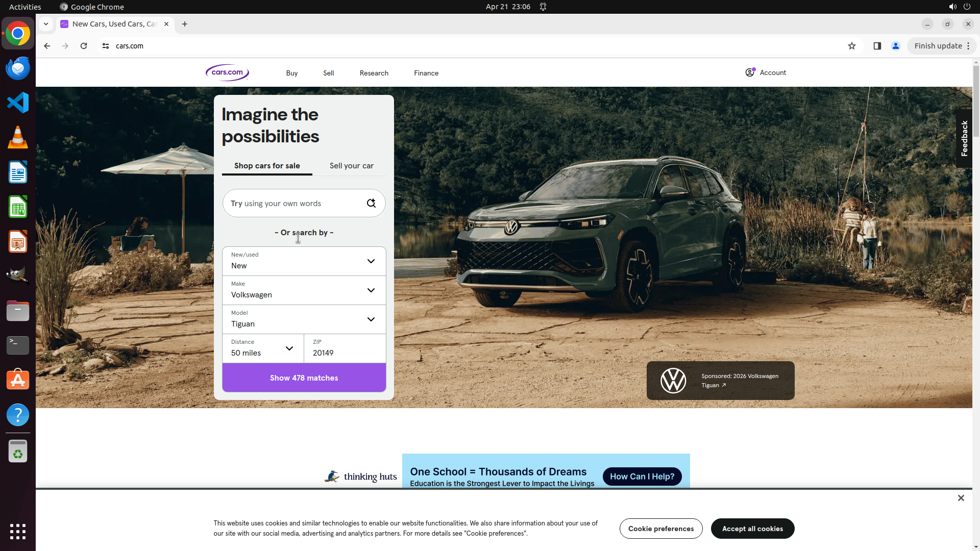Open the Finance menu
This screenshot has height=551, width=980.
tap(426, 73)
